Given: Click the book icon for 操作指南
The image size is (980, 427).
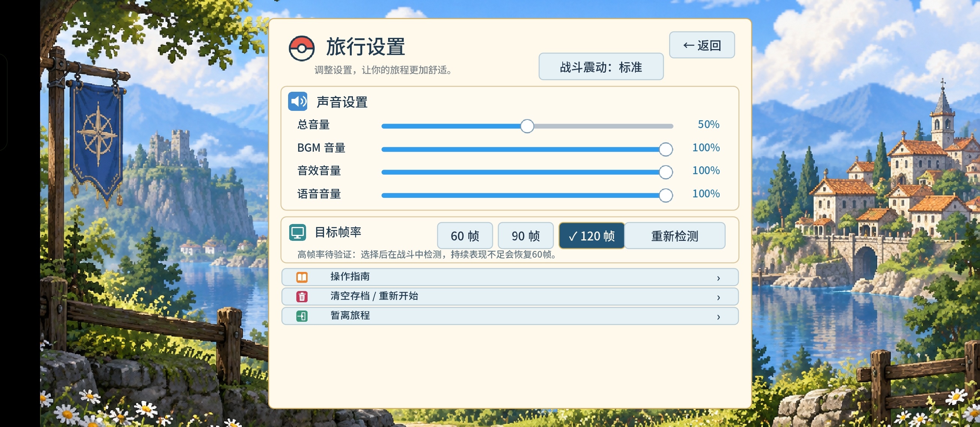Looking at the screenshot, I should 302,277.
